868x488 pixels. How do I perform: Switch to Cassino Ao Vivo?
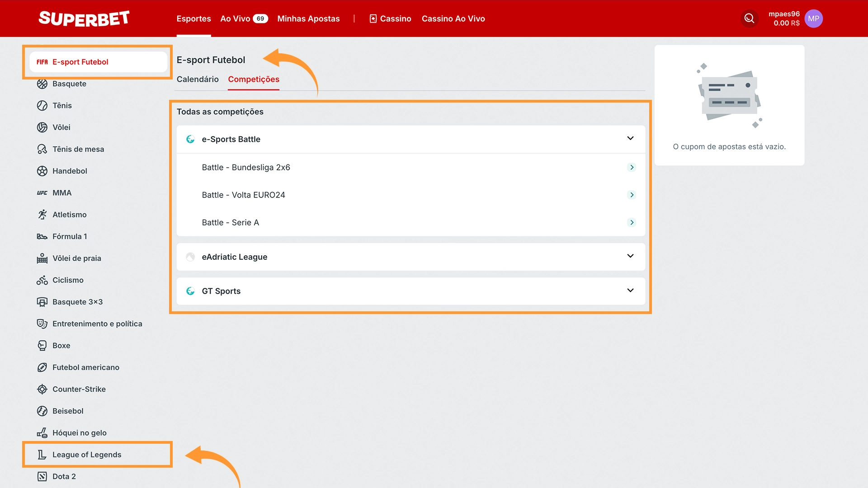pyautogui.click(x=453, y=19)
